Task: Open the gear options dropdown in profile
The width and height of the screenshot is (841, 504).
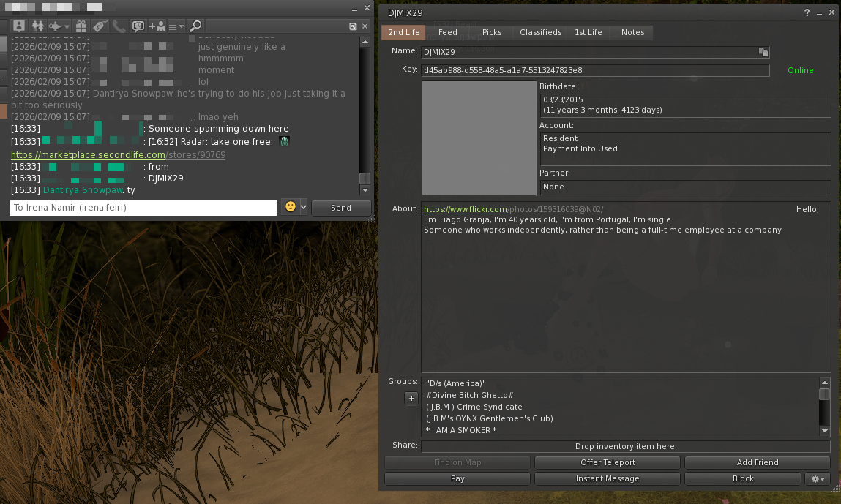Action: 818,479
